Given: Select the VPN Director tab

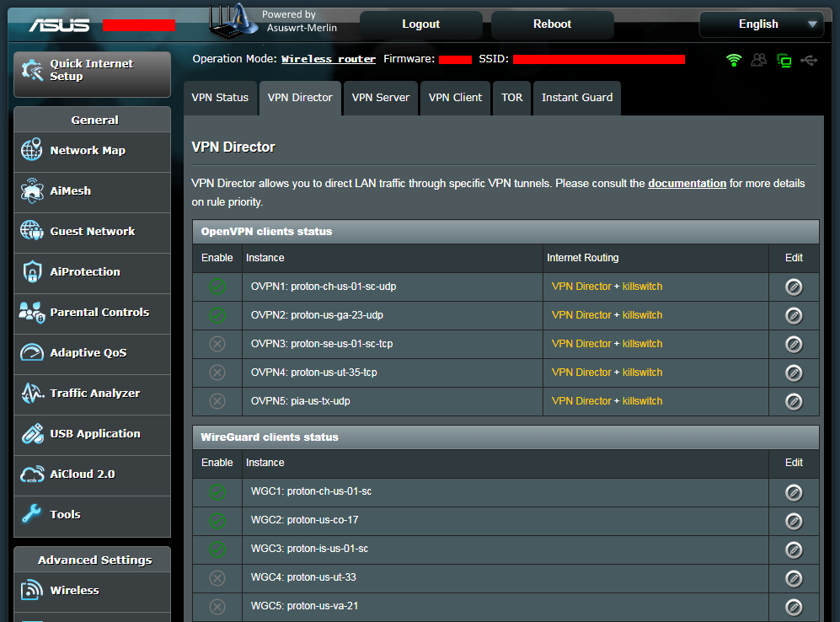Looking at the screenshot, I should coord(300,98).
